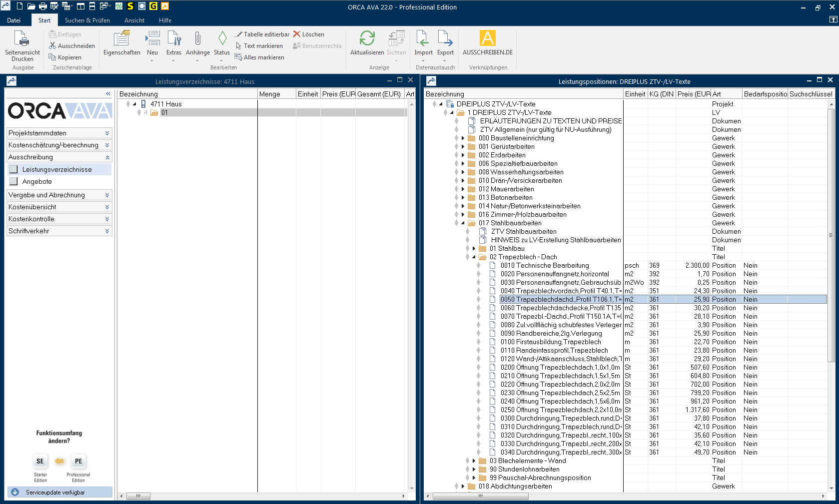Viewport: 839px width, 504px height.
Task: Open Seitenansicht Drucken print preview
Action: point(22,45)
